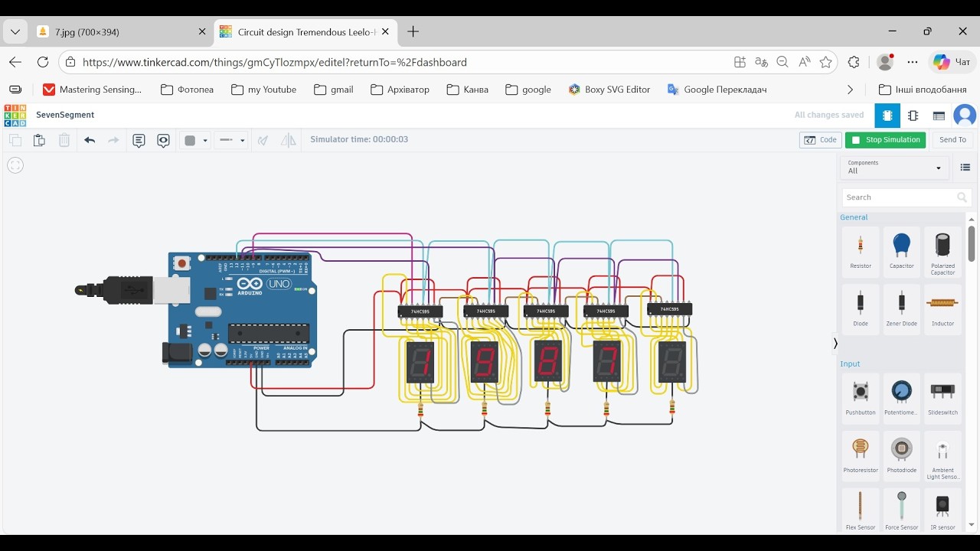Open the wire color dropdown swatch

(194, 140)
